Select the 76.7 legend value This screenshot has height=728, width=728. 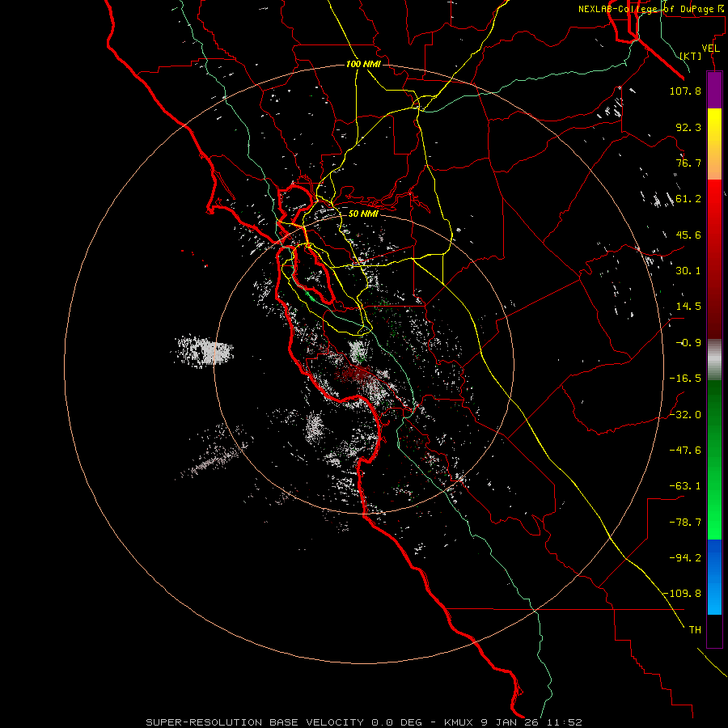(688, 163)
